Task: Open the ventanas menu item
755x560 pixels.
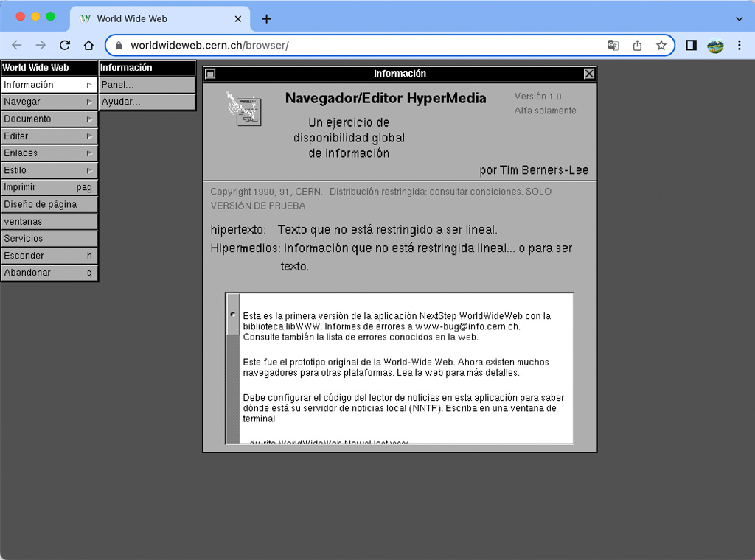Action: coord(49,221)
